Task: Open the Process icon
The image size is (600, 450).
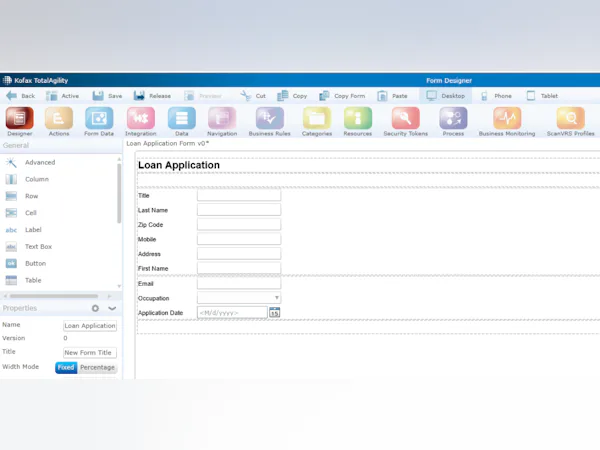Action: (x=453, y=118)
